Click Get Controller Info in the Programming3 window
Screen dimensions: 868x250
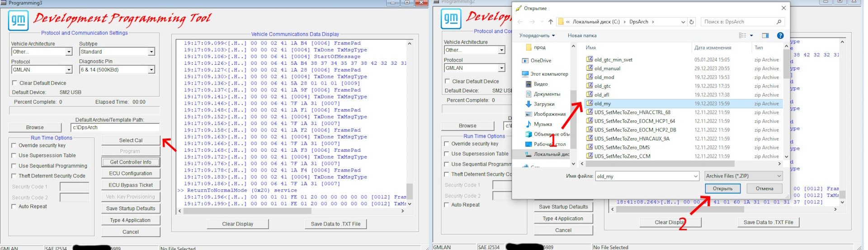click(x=131, y=162)
